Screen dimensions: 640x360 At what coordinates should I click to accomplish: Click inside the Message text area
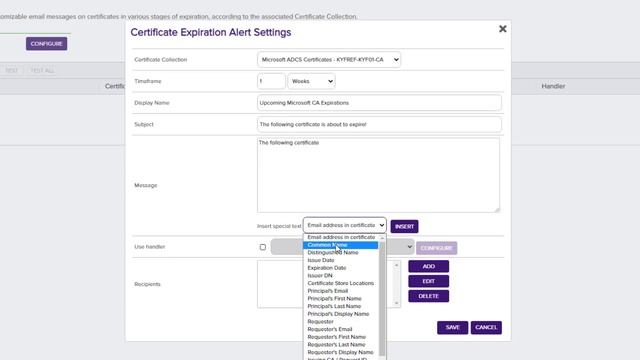point(378,175)
